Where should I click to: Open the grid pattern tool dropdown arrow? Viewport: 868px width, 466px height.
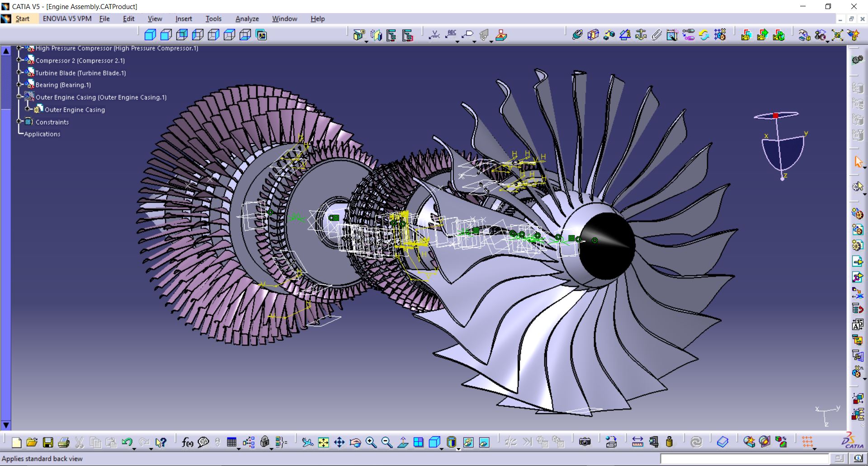pyautogui.click(x=815, y=449)
